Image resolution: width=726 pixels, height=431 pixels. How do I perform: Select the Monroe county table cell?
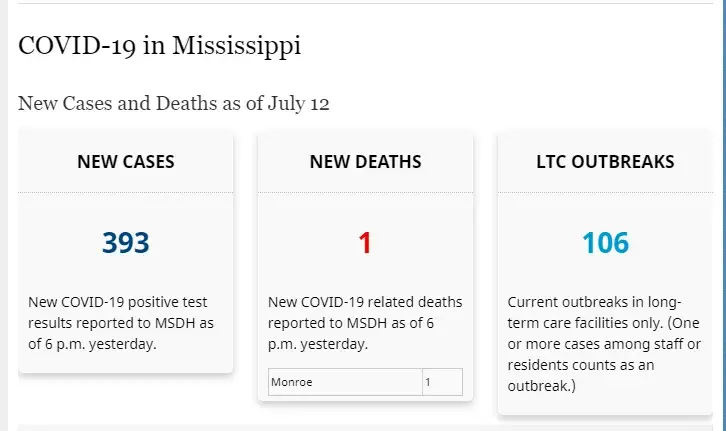click(344, 382)
